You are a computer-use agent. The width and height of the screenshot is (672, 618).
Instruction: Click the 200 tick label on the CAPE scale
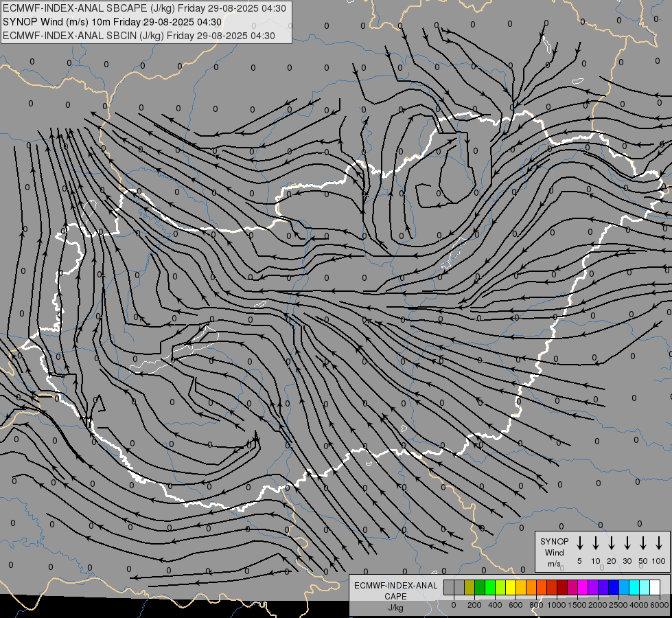(474, 605)
